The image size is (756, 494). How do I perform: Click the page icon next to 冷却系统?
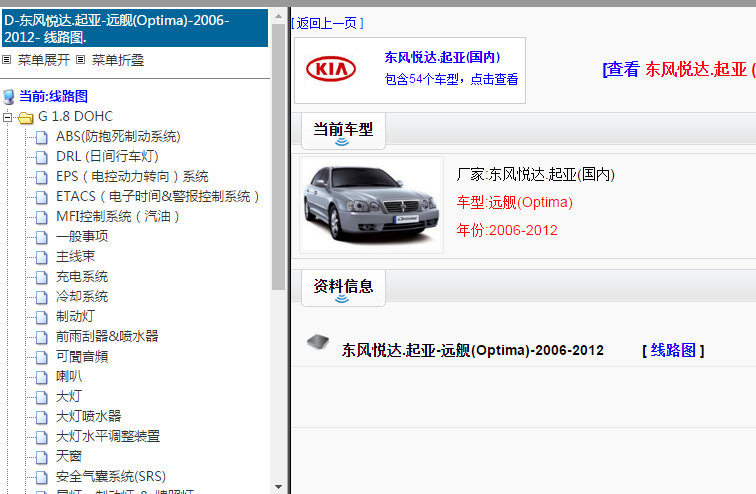tap(42, 297)
